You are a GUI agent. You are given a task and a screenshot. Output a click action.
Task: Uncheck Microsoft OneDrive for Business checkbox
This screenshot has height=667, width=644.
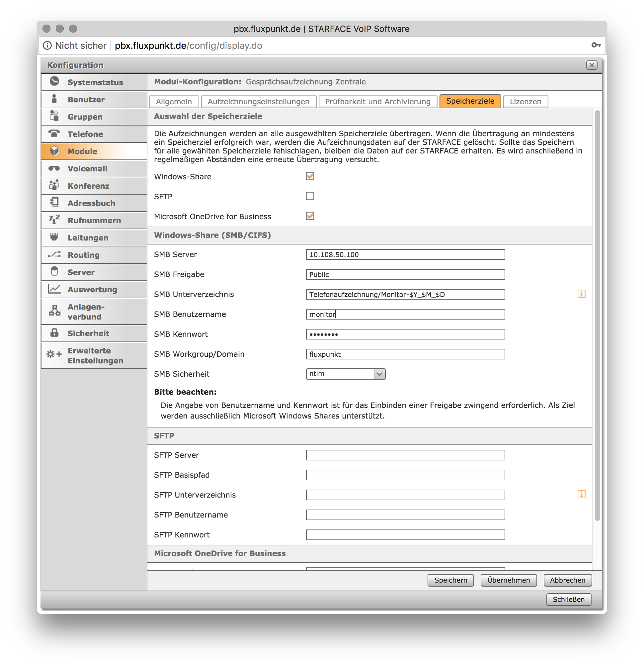click(310, 216)
